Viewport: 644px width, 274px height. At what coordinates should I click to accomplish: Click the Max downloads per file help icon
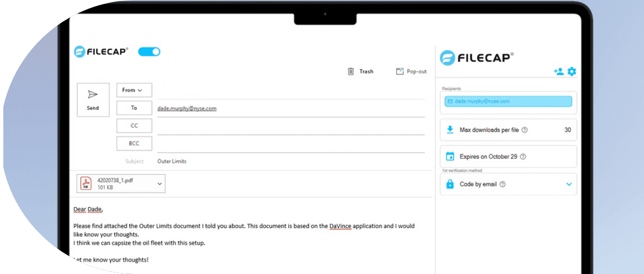click(x=524, y=130)
